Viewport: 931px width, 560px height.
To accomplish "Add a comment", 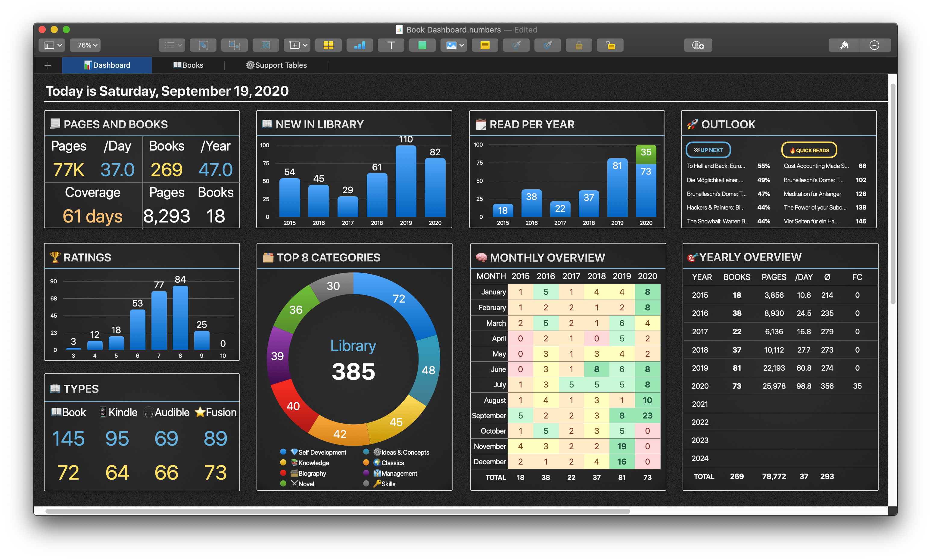I will (x=484, y=45).
